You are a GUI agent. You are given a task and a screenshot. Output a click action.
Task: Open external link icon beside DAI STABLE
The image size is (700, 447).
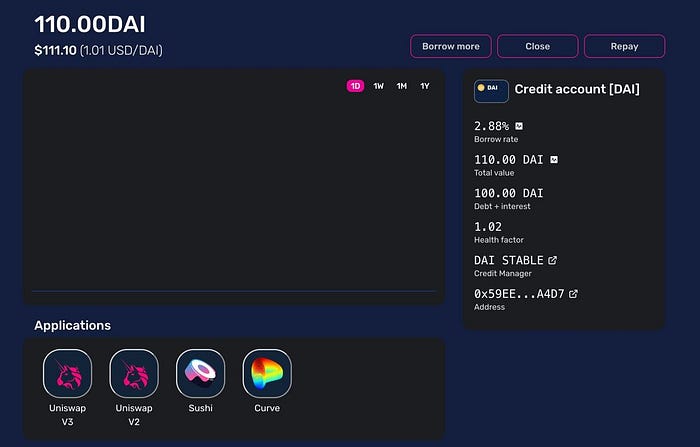[x=552, y=260]
